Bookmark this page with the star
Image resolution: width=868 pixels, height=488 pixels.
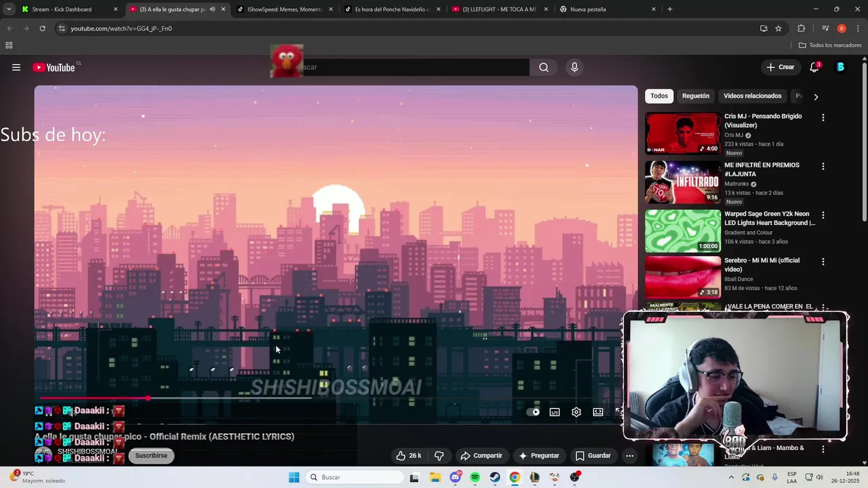(x=778, y=28)
